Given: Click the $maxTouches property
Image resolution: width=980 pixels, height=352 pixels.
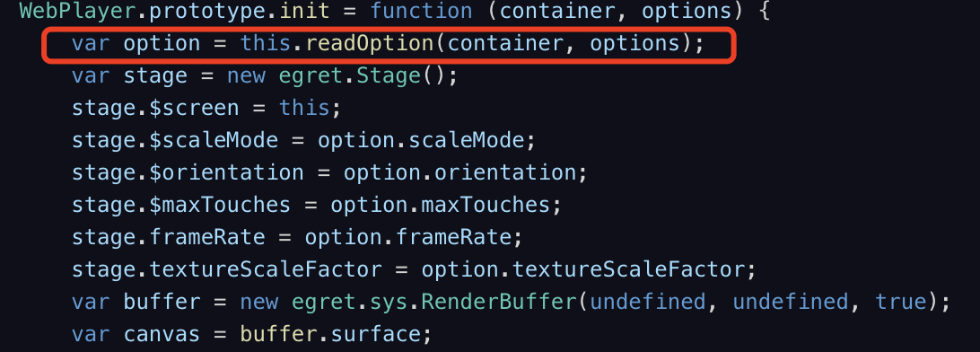Looking at the screenshot, I should point(221,205).
